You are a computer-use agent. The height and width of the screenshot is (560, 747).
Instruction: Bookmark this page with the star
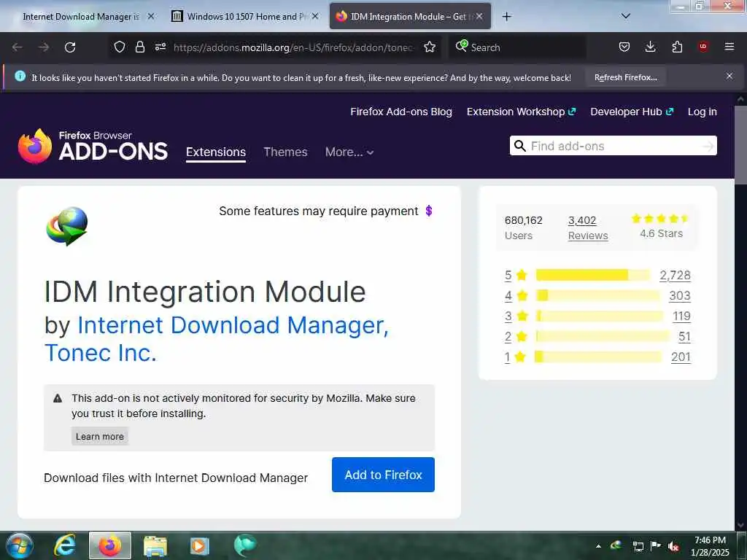click(430, 47)
